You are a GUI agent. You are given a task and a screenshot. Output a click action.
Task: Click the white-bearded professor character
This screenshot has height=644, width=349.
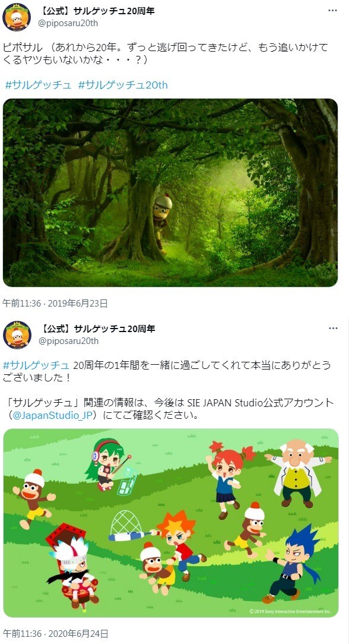298,473
